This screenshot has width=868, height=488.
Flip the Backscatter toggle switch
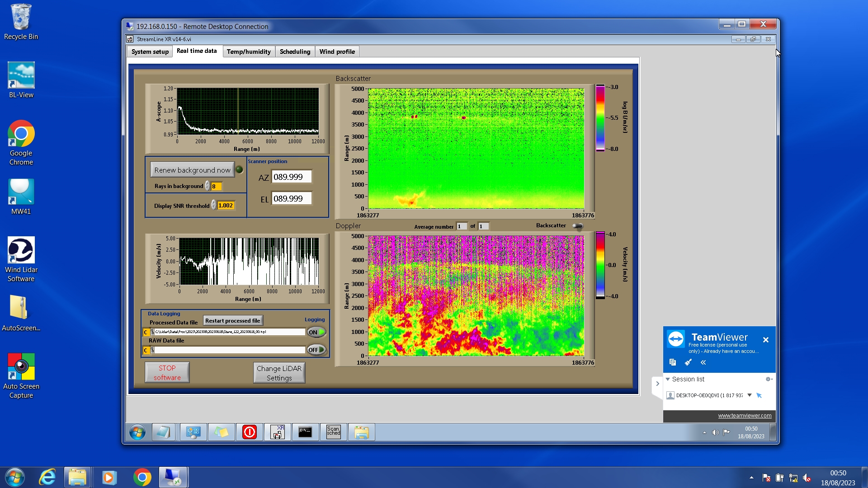pos(578,226)
